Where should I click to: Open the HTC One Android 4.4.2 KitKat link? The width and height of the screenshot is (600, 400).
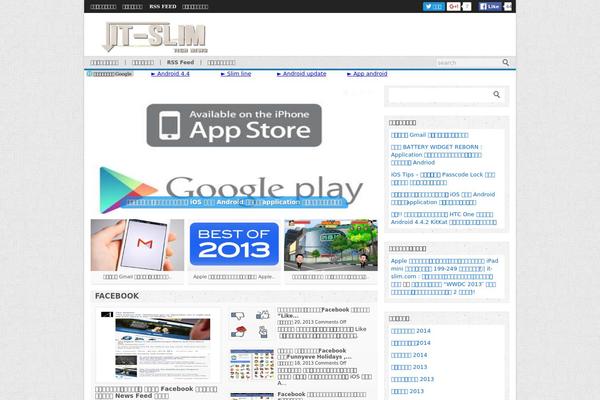[x=443, y=218]
